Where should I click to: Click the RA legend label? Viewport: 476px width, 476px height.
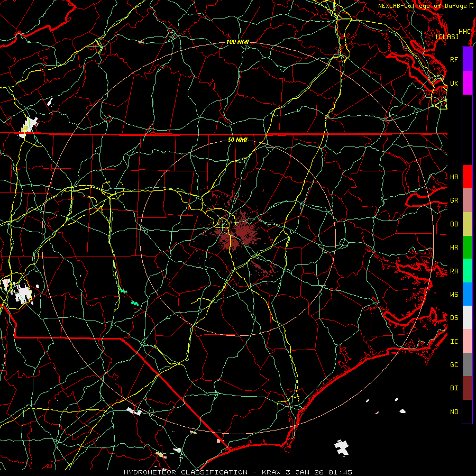(x=454, y=271)
